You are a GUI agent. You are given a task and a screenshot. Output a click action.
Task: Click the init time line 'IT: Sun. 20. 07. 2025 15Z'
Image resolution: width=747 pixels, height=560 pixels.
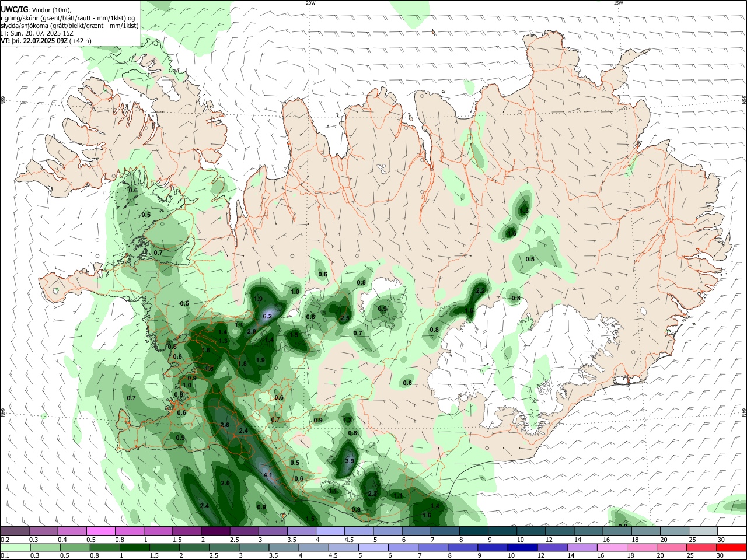[x=36, y=34]
